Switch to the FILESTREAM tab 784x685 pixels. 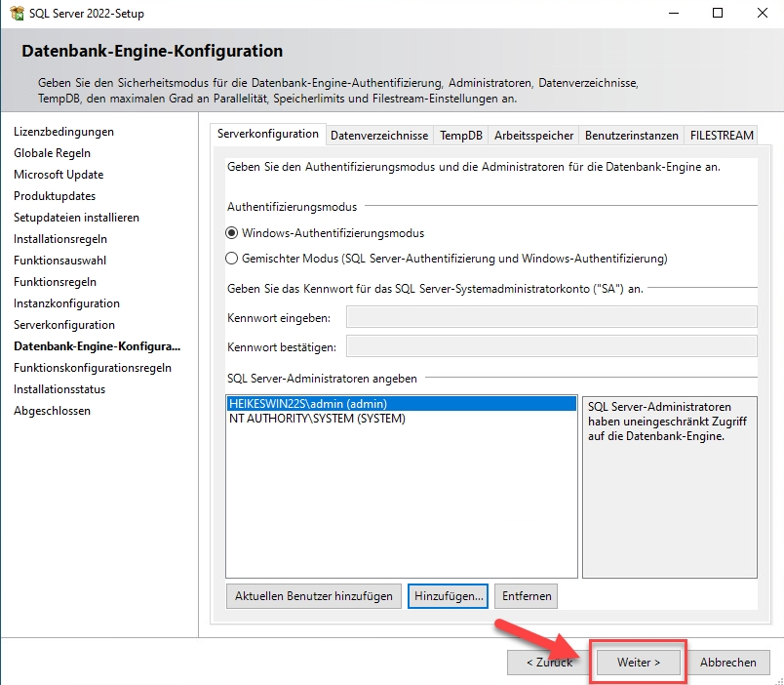pyautogui.click(x=722, y=136)
